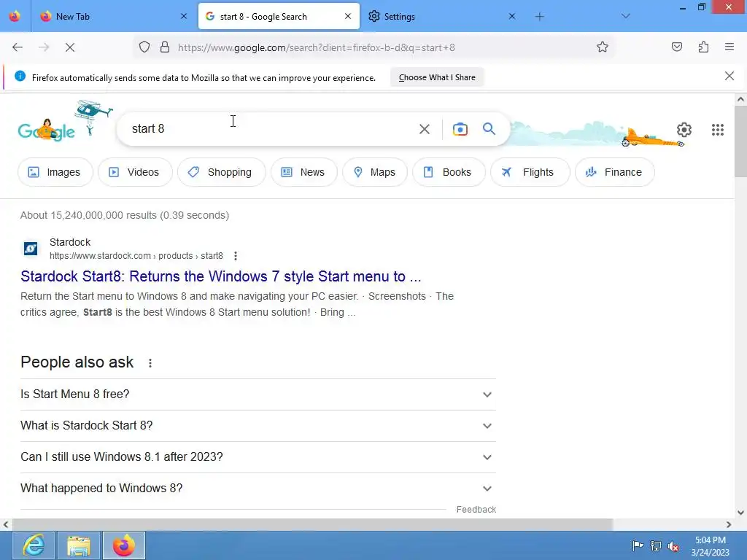Filter results by Flights

(530, 172)
